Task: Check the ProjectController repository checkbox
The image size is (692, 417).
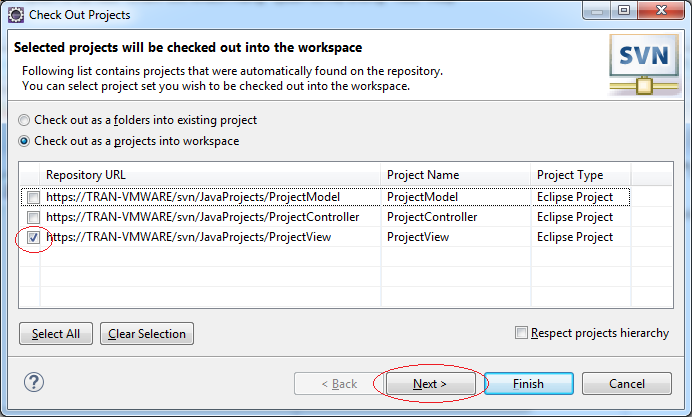Action: click(x=33, y=217)
